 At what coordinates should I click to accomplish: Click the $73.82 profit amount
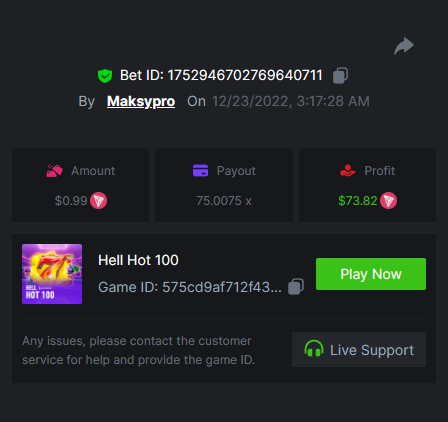coord(358,201)
